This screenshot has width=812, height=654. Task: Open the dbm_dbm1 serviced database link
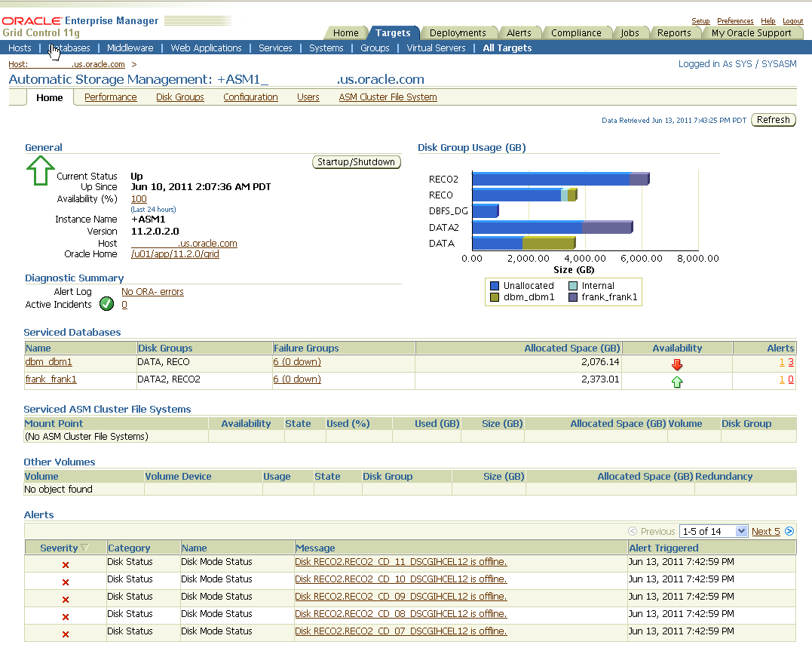[x=49, y=362]
